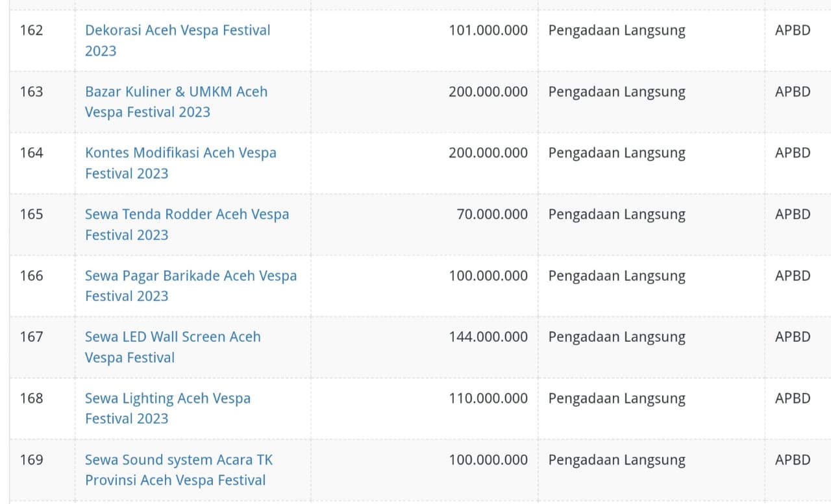Open Sewa LED Wall Screen link
Viewport: 831px width, 504px height.
173,337
